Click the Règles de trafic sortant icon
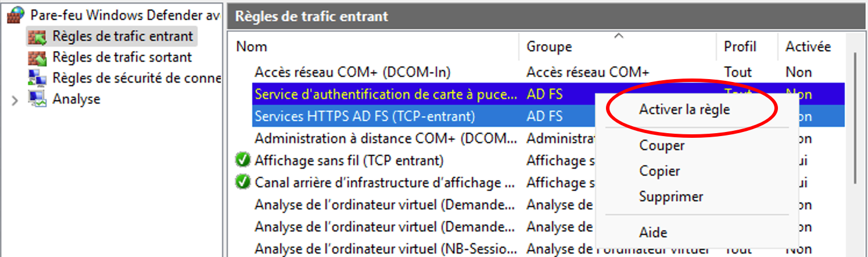The width and height of the screenshot is (868, 257). (37, 58)
